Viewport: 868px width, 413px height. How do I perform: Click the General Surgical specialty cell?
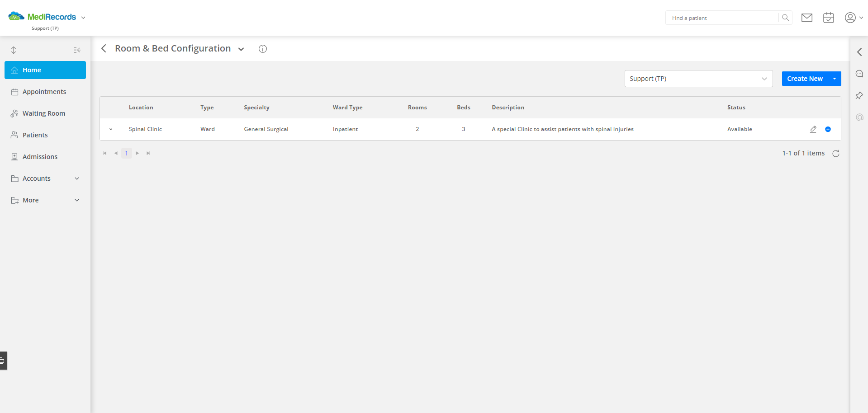click(266, 129)
